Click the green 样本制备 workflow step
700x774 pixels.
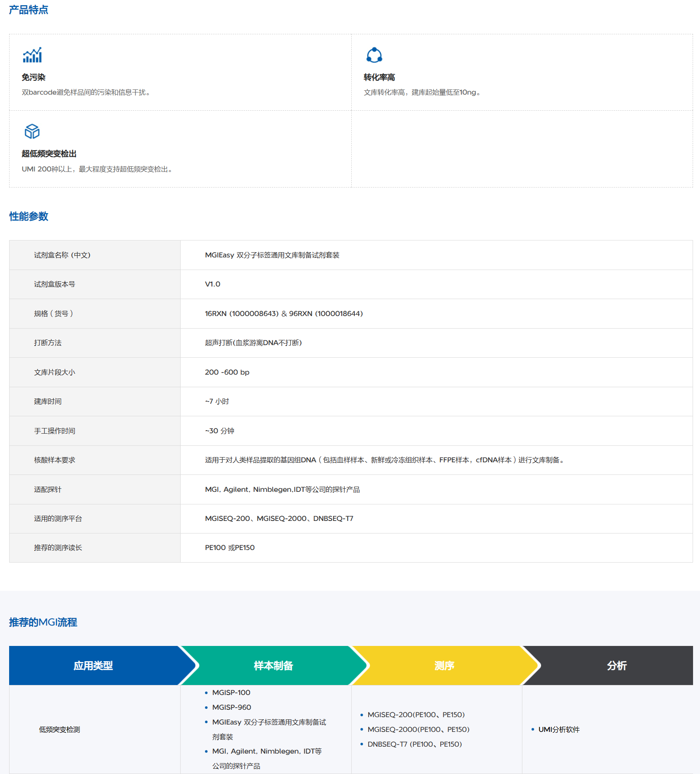click(x=274, y=665)
